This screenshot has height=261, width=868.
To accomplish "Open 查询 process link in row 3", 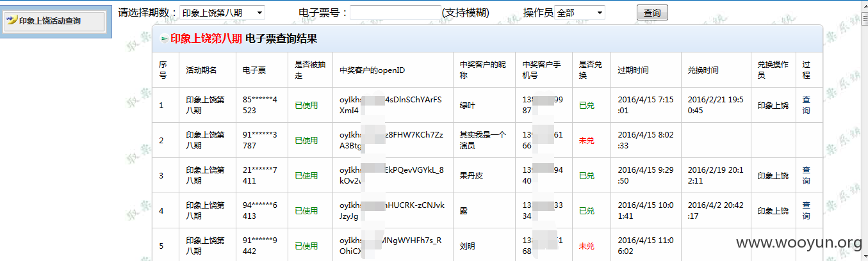I will tap(807, 175).
